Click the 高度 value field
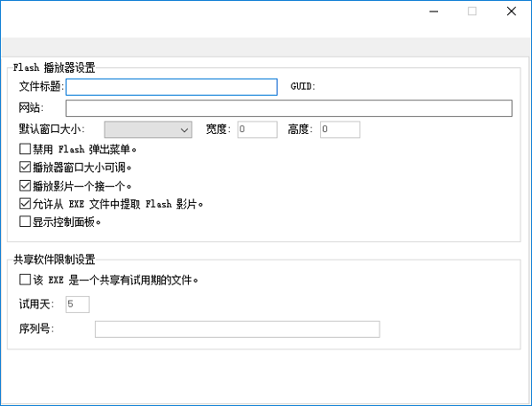Viewport: 532px width, 406px height. (x=340, y=129)
